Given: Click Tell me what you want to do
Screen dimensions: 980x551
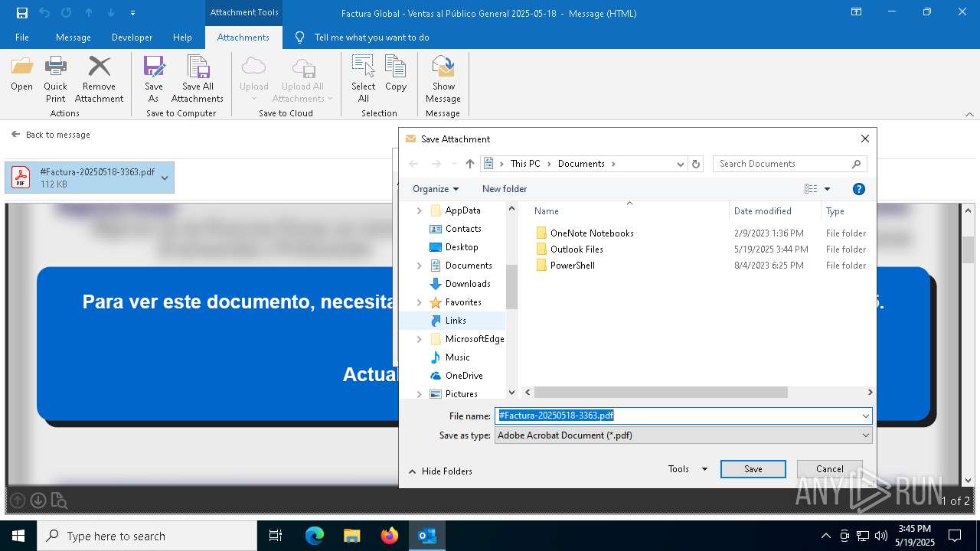Looking at the screenshot, I should point(371,37).
